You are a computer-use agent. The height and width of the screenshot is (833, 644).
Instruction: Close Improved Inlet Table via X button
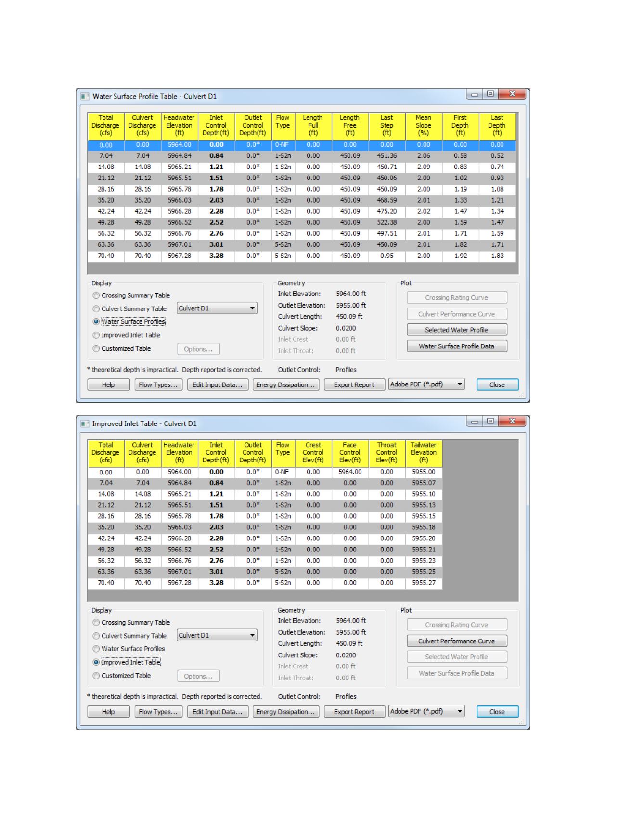tap(512, 422)
